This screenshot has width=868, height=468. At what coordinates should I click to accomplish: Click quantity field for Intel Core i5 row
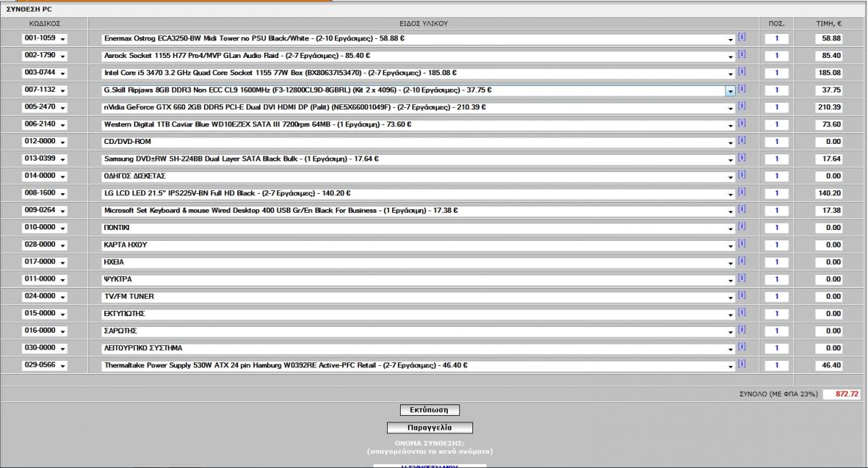(x=777, y=73)
